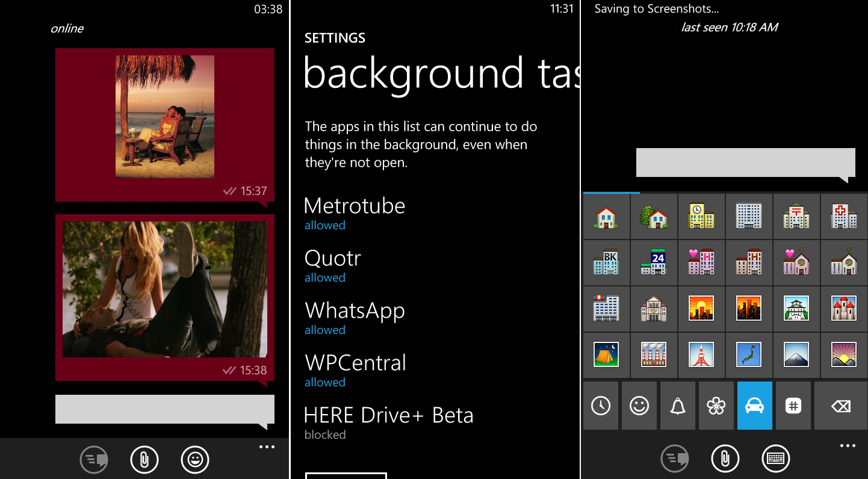
Task: Tap the SETTINGS header label
Action: (x=335, y=38)
